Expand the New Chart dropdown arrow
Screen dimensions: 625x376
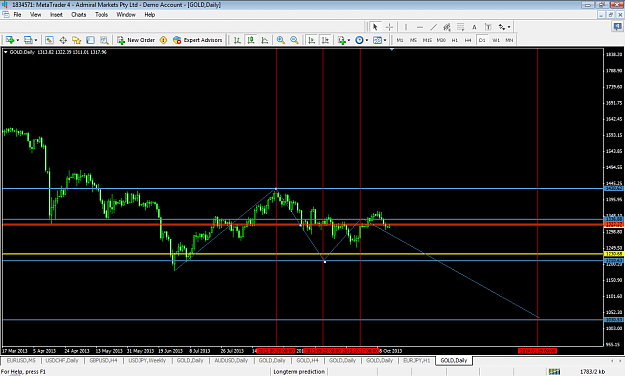(18, 40)
